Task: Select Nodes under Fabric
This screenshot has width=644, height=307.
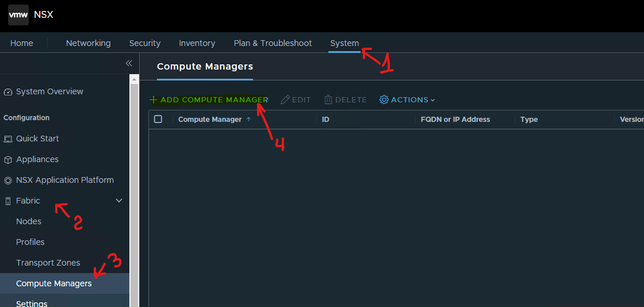Action: tap(29, 221)
